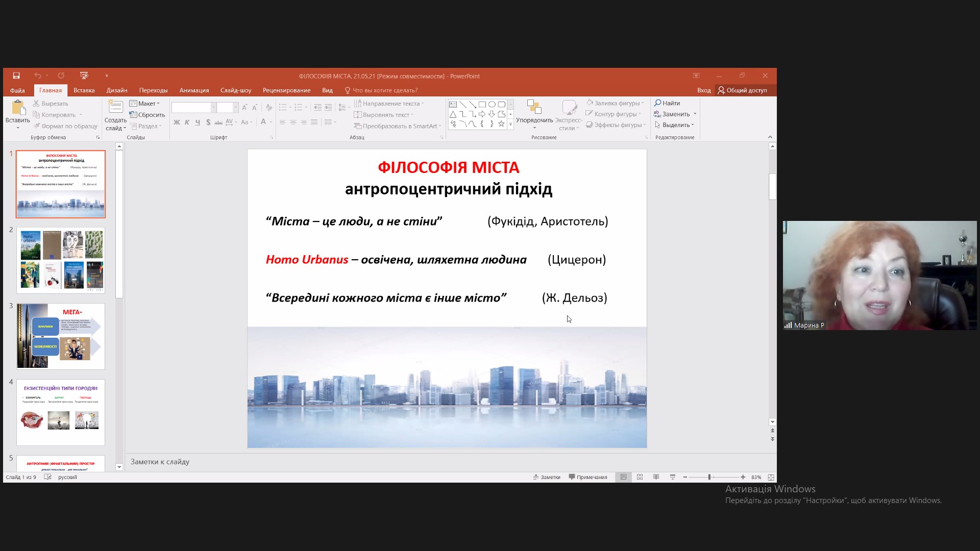Click the Вставить paste icon
The width and height of the screenshot is (980, 551).
tap(17, 108)
